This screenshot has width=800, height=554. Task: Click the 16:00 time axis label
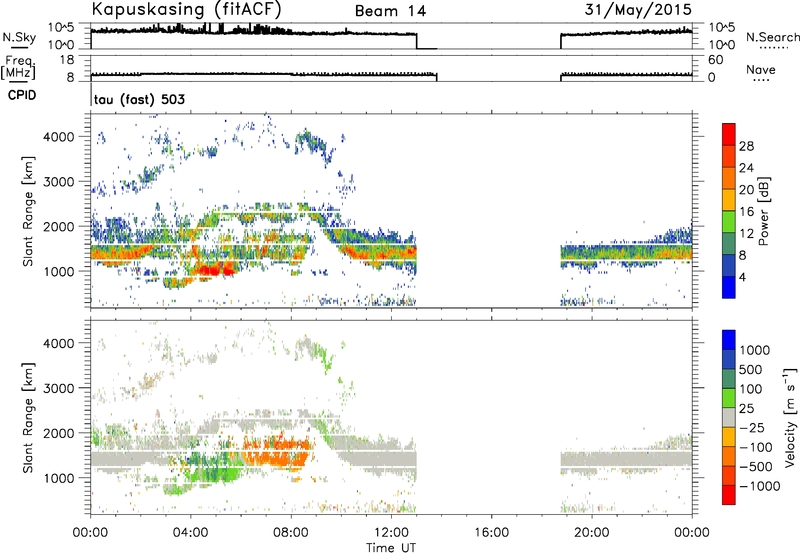[x=491, y=533]
